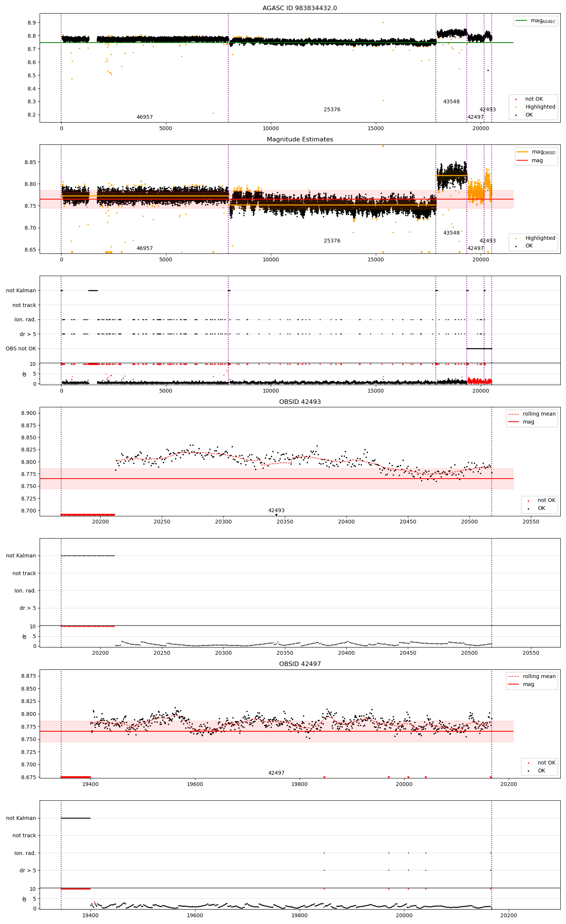The image size is (566, 924).
Task: Click '42497' label inside OBSID 42497 plot
Action: [276, 773]
